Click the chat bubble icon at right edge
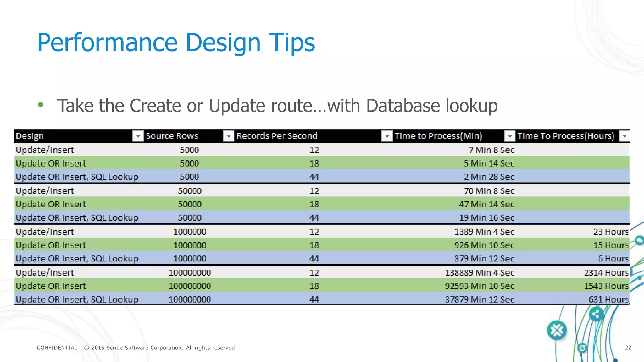 [639, 241]
